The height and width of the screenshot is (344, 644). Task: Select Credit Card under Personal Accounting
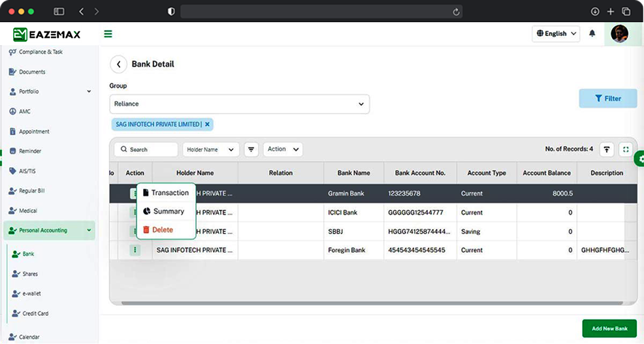click(x=30, y=313)
